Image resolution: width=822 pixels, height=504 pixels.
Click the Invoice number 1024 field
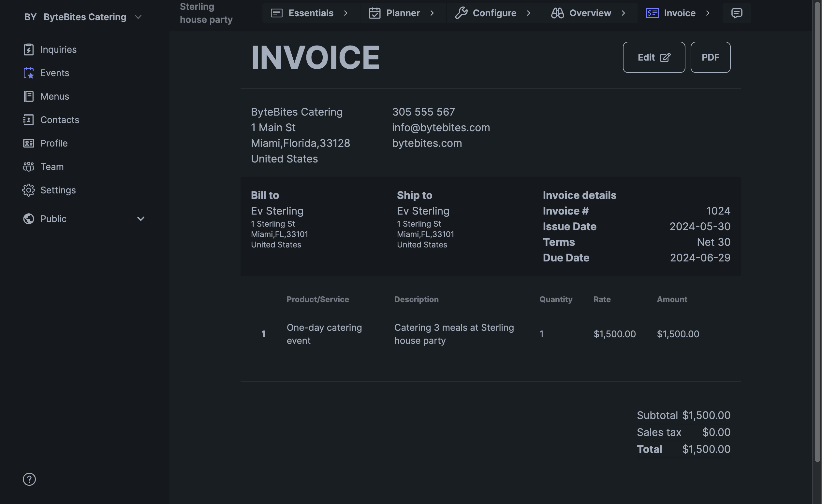pos(718,210)
